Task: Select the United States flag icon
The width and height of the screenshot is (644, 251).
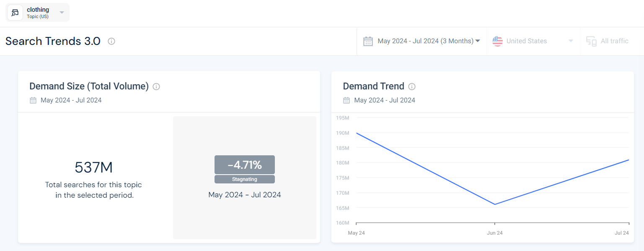Action: click(497, 41)
